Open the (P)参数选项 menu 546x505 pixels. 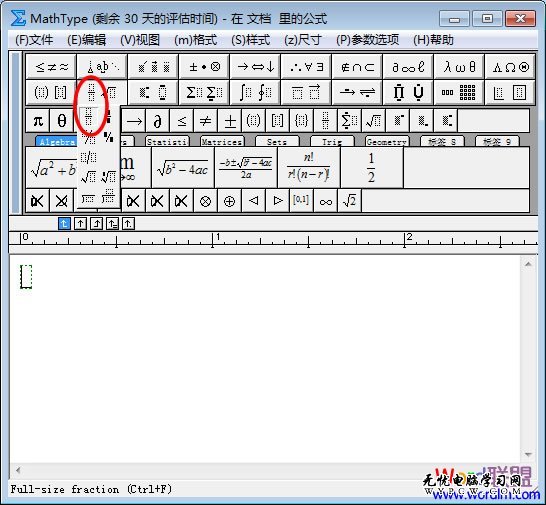pos(367,40)
